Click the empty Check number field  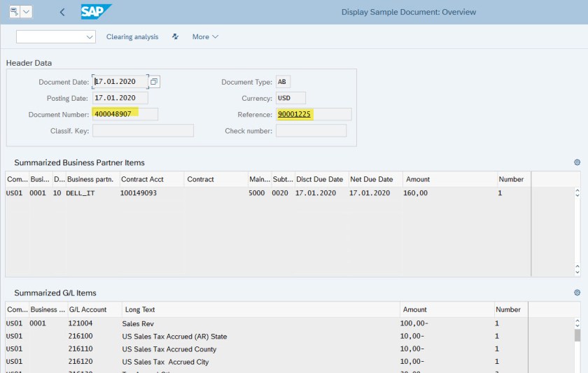point(311,131)
